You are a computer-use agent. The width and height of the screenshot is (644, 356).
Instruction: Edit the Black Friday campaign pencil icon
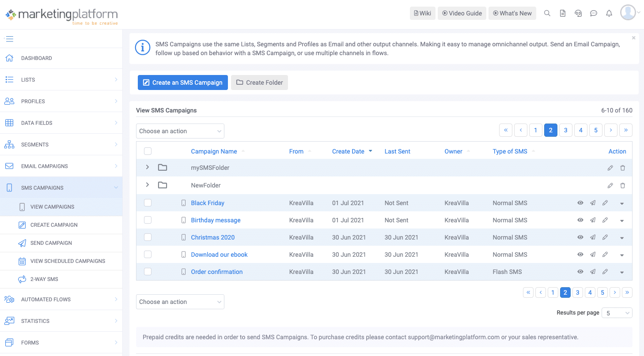(605, 203)
